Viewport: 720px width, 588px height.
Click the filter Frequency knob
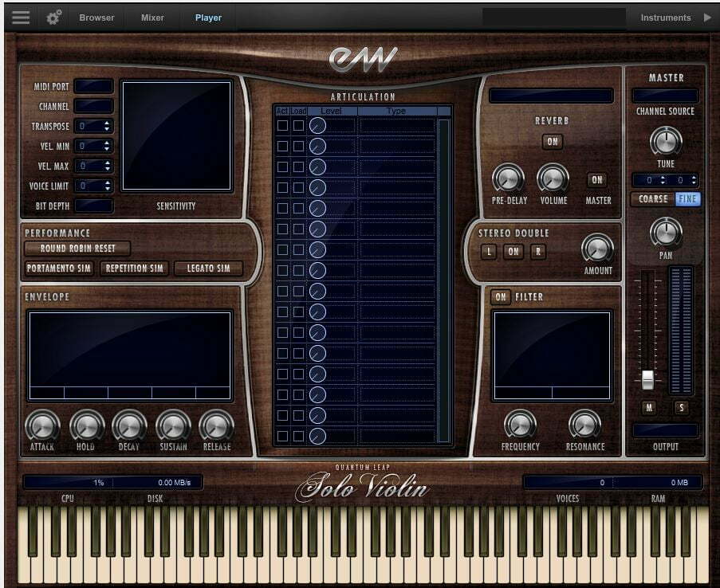(520, 424)
